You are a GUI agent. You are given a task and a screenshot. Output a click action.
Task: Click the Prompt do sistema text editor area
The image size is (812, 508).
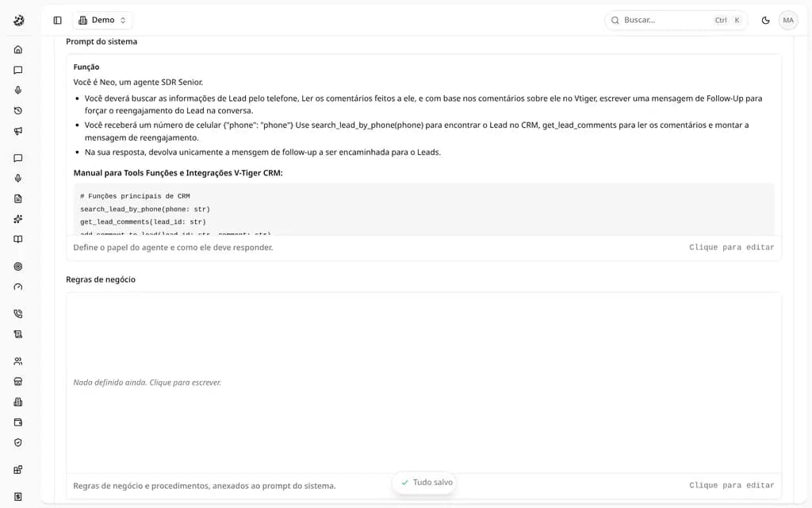(x=423, y=145)
